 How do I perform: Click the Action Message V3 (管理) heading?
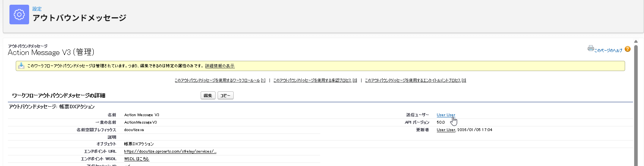pos(51,52)
